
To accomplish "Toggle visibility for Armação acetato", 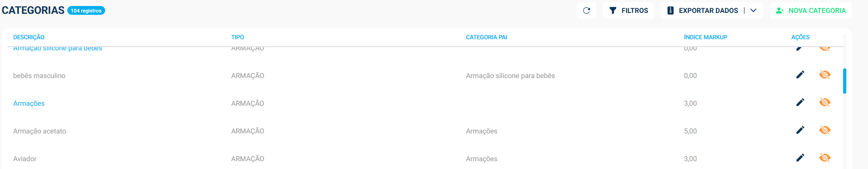I will 825,130.
